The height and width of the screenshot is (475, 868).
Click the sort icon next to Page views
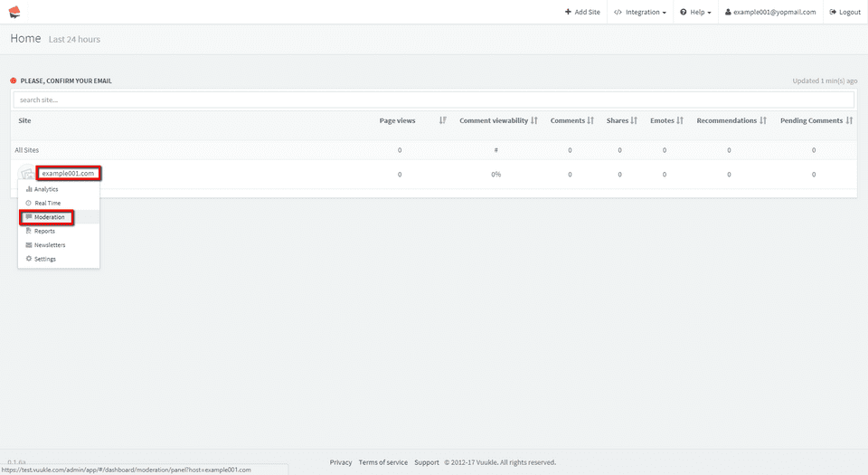442,120
